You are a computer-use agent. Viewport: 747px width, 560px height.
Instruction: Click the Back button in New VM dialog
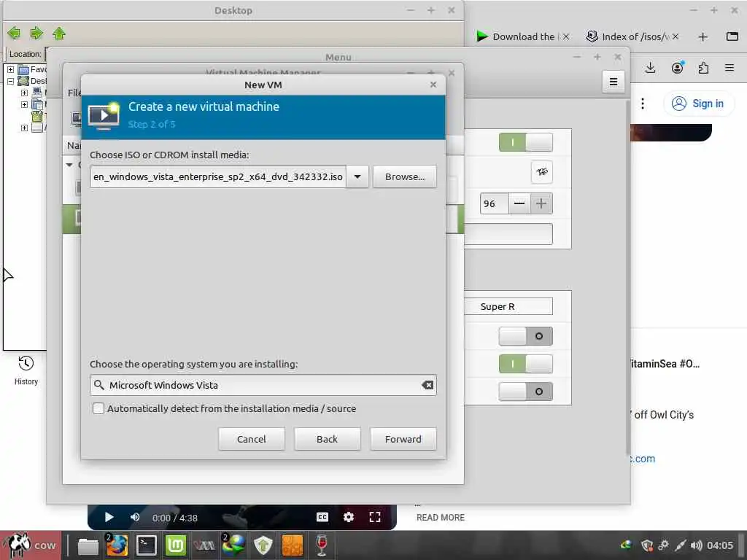coord(327,438)
